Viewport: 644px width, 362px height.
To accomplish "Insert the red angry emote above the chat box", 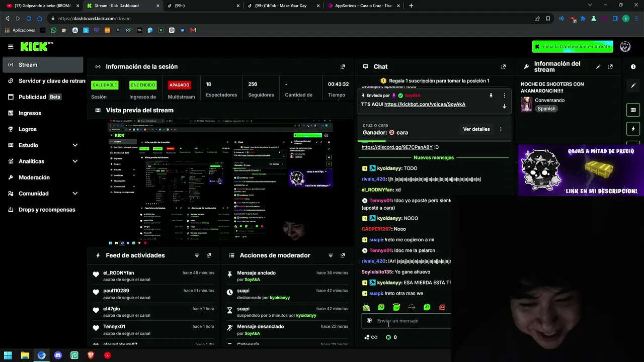I will pos(442,307).
